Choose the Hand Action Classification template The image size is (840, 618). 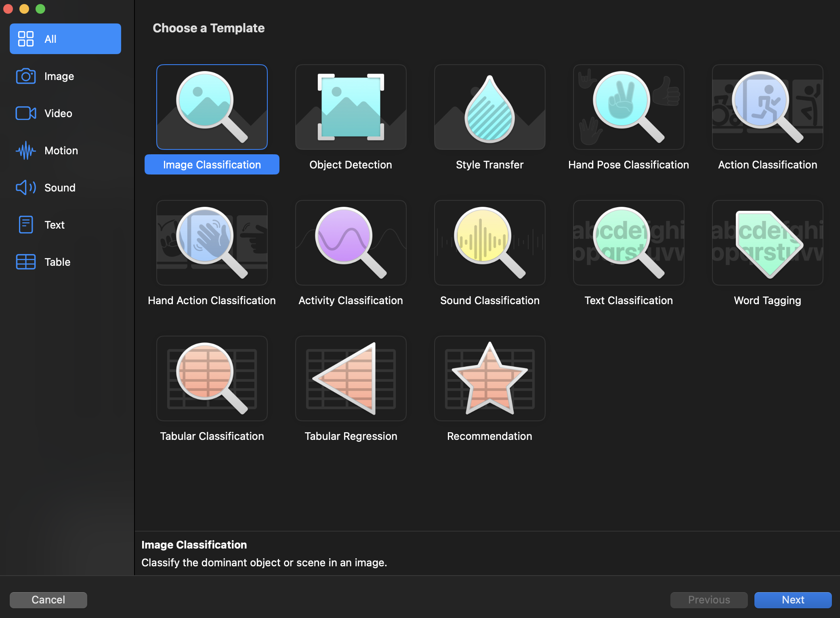(x=212, y=243)
